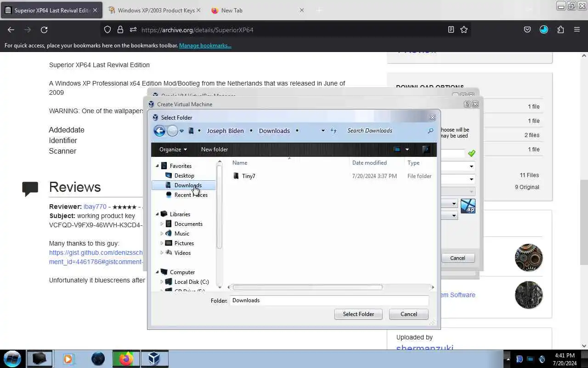Cancel the Create Virtual Machine dialog
Image resolution: width=588 pixels, height=368 pixels.
coord(458,258)
